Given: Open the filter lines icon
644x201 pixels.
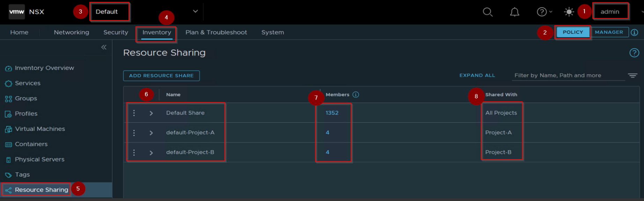Looking at the screenshot, I should tap(632, 76).
